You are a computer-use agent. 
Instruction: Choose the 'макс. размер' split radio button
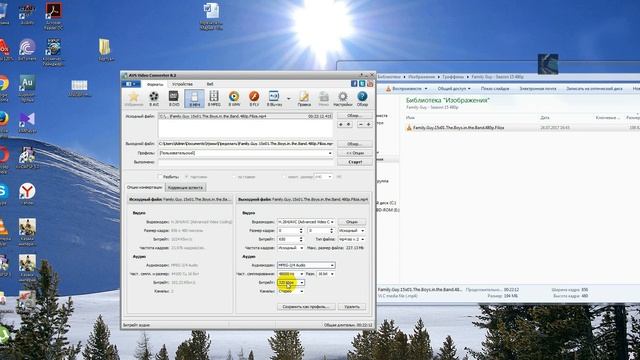click(284, 177)
